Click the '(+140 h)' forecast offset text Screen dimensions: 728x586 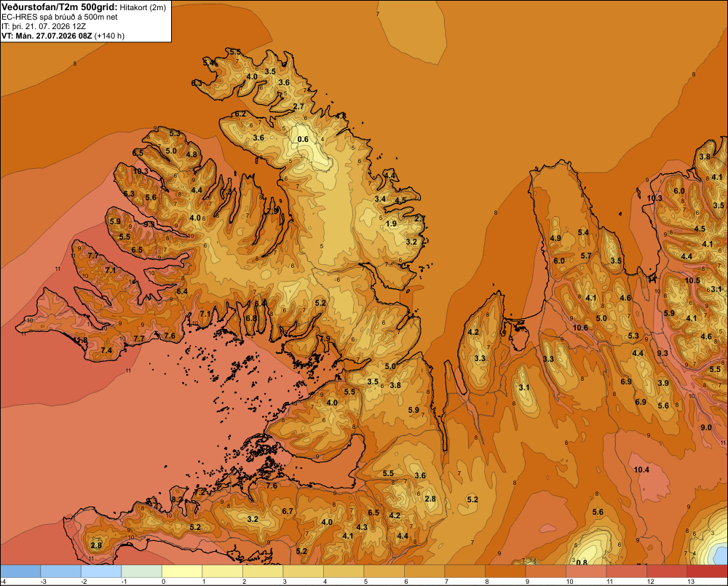point(109,36)
